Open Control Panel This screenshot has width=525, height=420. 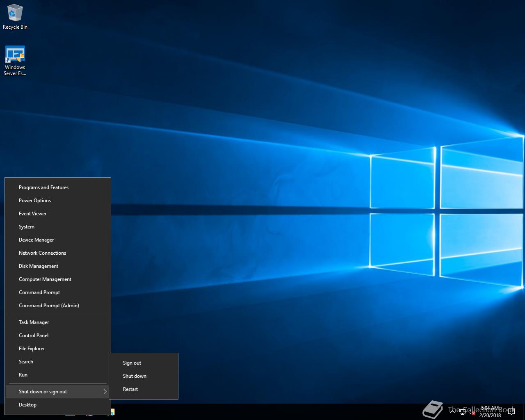pos(58,336)
